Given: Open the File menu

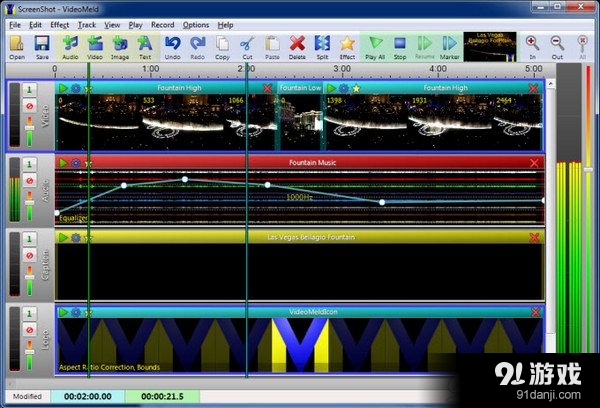Looking at the screenshot, I should tap(15, 25).
